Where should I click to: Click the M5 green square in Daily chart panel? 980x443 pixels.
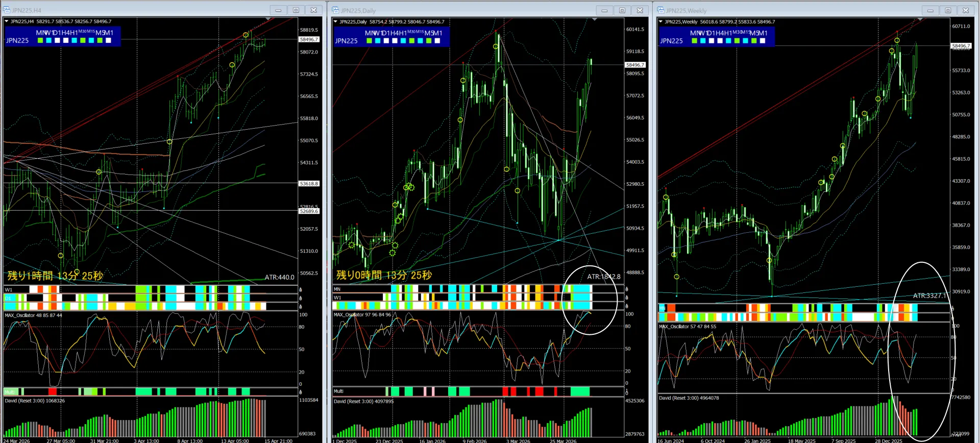(429, 41)
